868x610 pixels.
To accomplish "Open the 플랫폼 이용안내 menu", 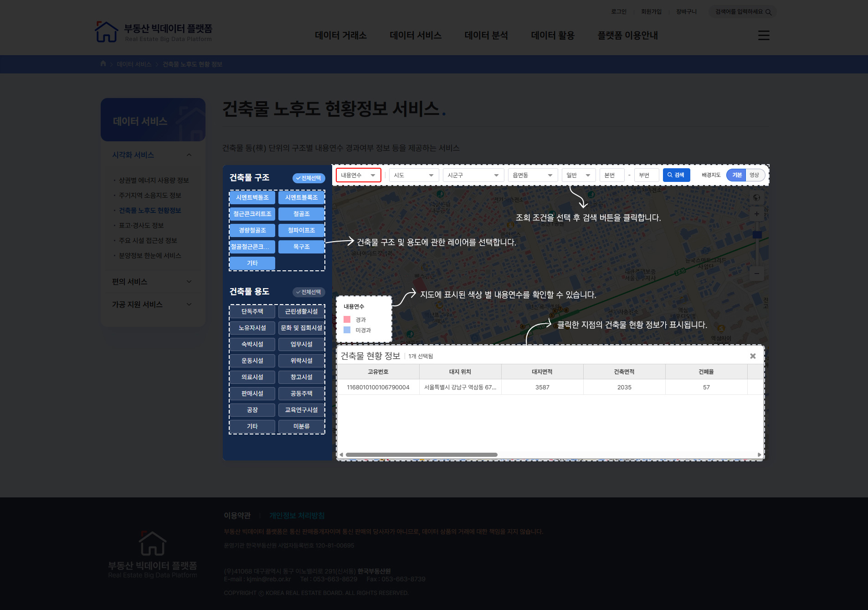I will click(x=627, y=36).
